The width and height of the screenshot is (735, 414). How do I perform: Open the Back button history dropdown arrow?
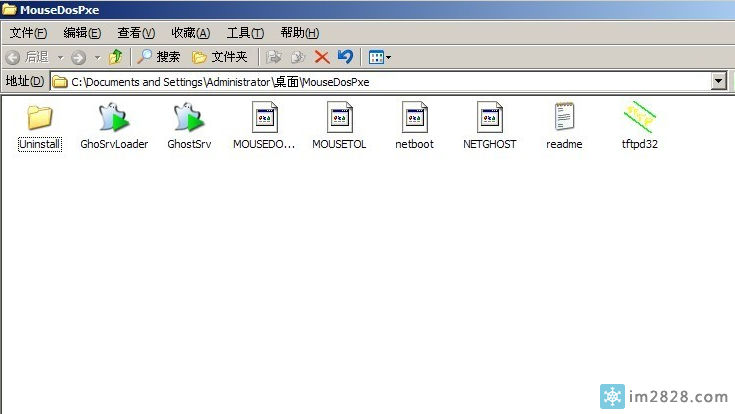point(60,57)
